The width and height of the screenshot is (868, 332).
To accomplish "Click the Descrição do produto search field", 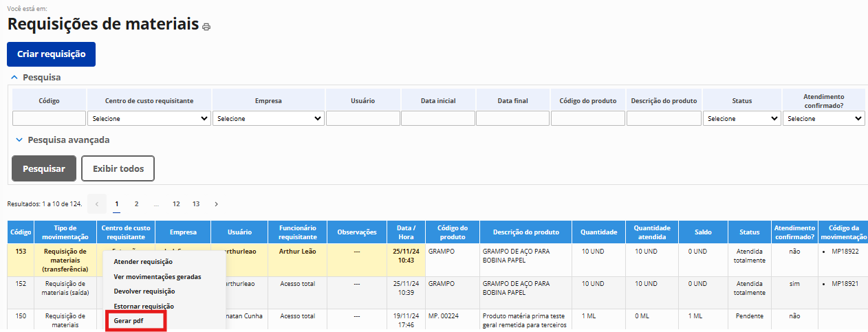I will [664, 118].
